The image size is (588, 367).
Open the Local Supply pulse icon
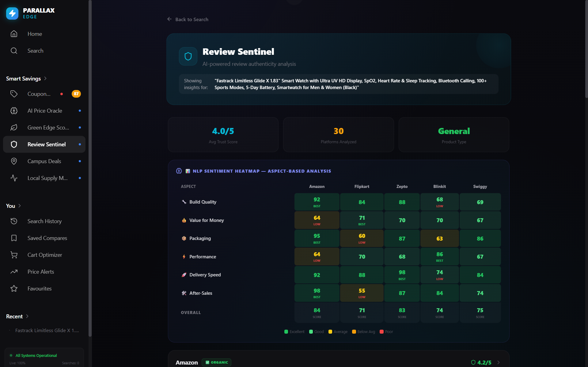pyautogui.click(x=14, y=178)
